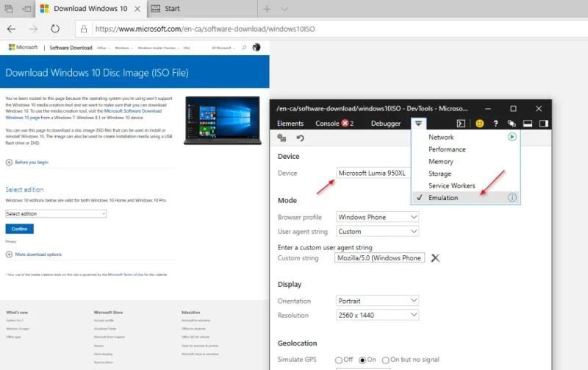
Task: Click the DevTools target selection icon beside help
Action: coord(512,124)
